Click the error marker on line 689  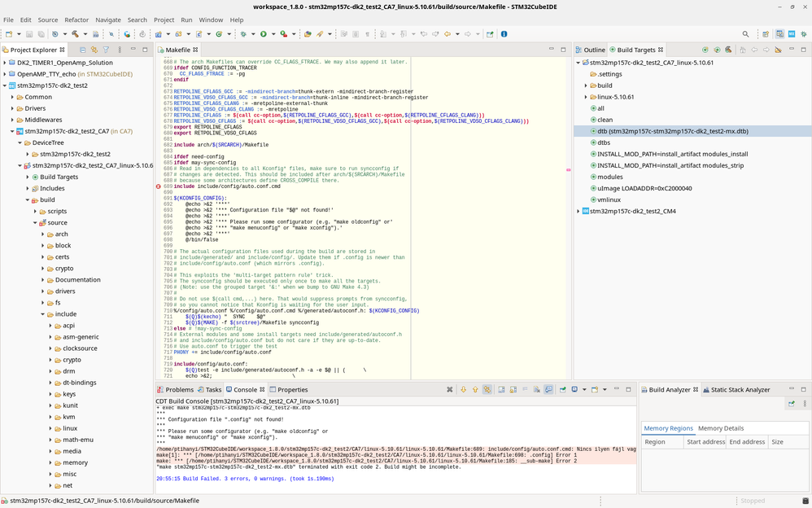coord(159,186)
